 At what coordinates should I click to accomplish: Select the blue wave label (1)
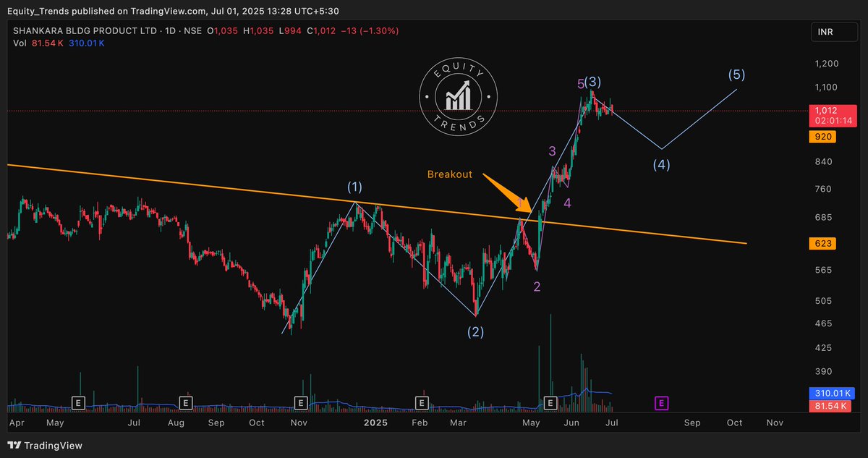click(354, 187)
